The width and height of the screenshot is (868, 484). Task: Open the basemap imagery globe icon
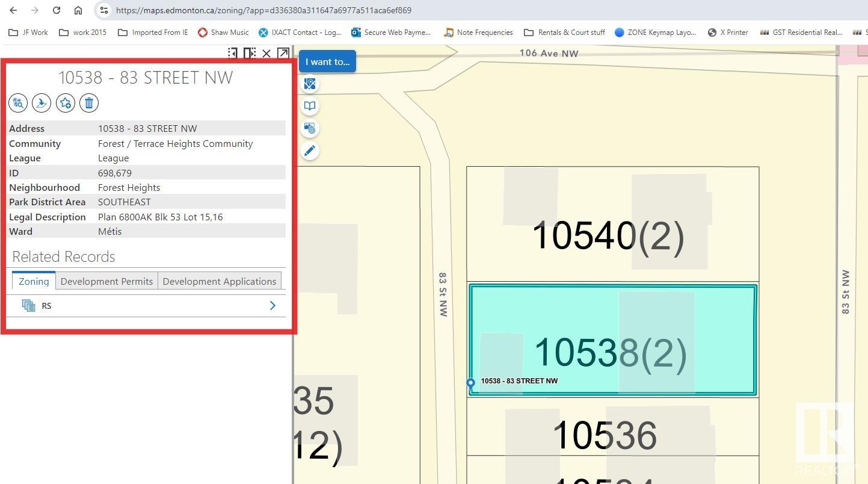pos(310,128)
